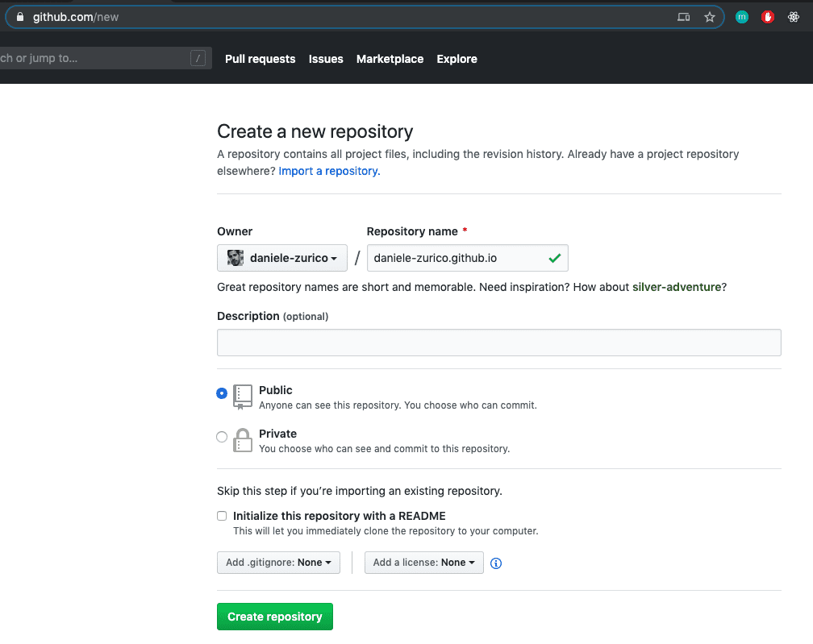Image resolution: width=813 pixels, height=644 pixels.
Task: Click the 'Repository name' label
Action: click(x=412, y=231)
